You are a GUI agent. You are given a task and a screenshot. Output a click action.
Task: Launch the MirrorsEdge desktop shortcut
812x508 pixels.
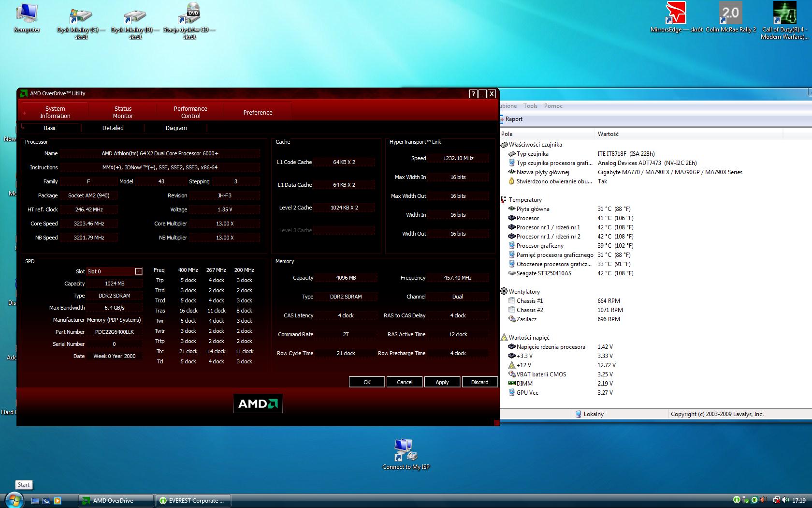point(676,17)
